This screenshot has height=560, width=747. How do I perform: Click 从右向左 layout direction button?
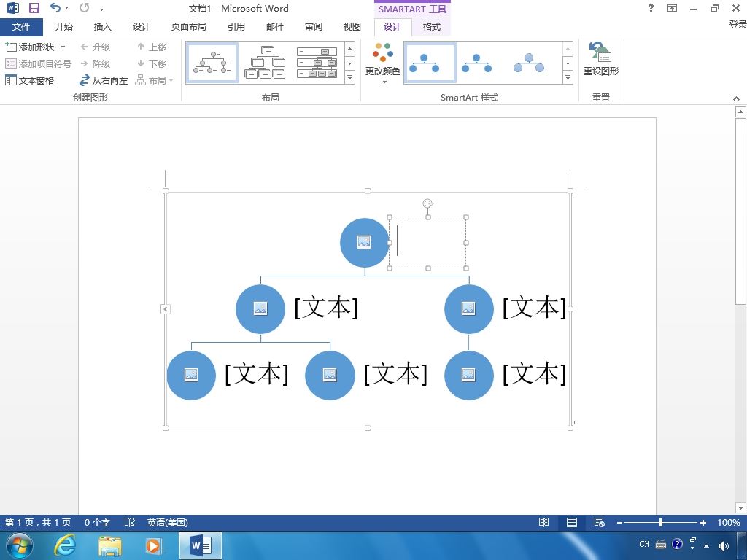click(104, 80)
